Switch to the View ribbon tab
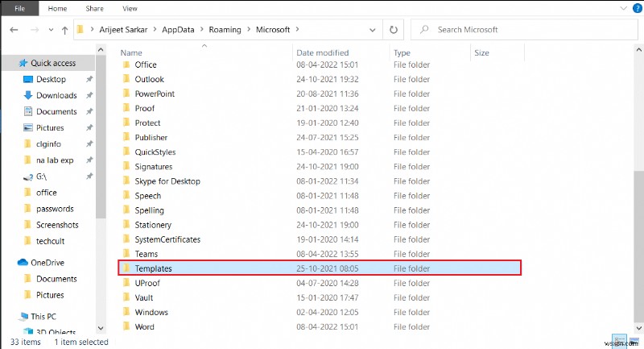The height and width of the screenshot is (349, 644). pos(130,8)
